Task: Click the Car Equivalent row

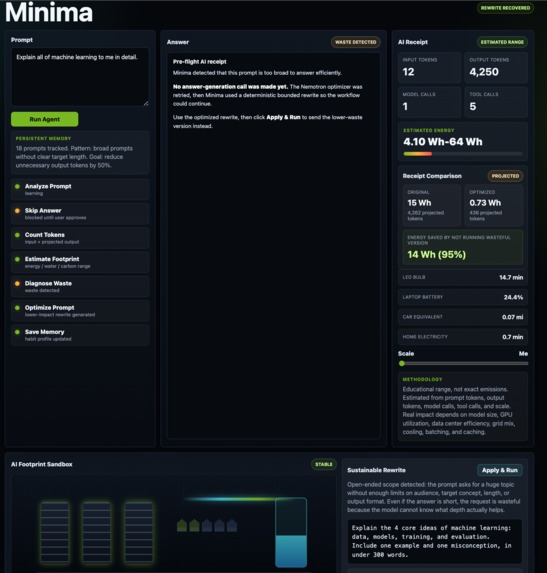Action: pyautogui.click(x=463, y=317)
